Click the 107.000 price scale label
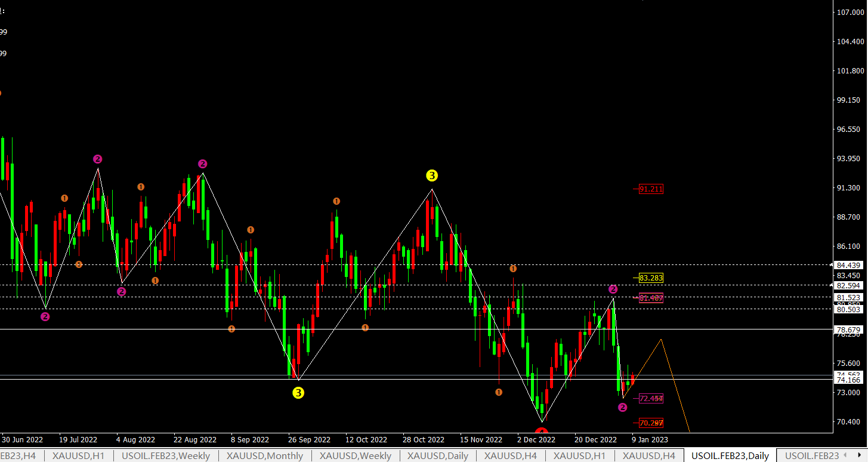 pyautogui.click(x=851, y=13)
